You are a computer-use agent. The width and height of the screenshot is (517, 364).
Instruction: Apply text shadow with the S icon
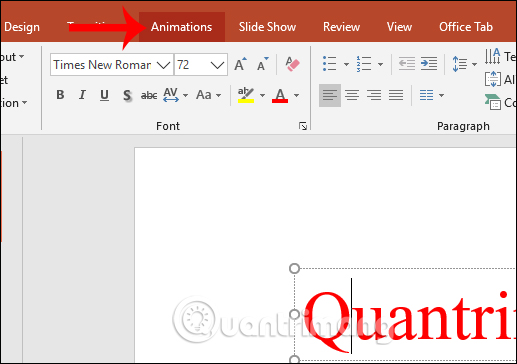[127, 95]
